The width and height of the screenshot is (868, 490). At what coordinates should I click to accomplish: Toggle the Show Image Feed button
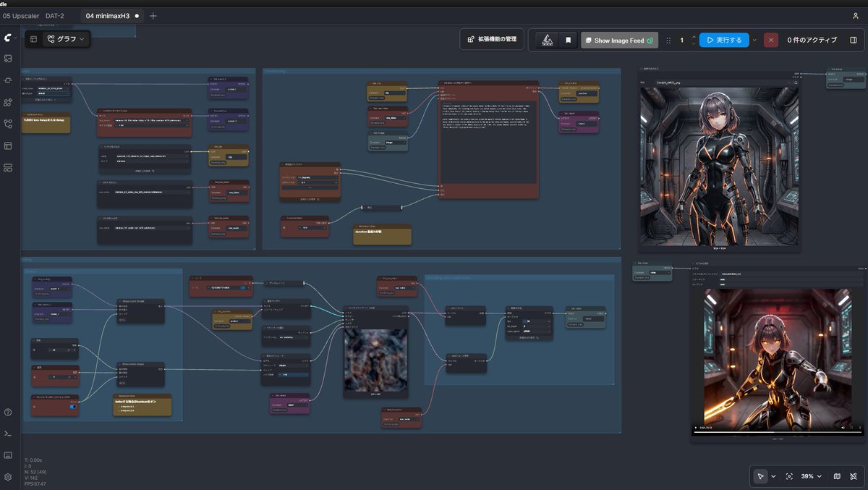click(619, 41)
